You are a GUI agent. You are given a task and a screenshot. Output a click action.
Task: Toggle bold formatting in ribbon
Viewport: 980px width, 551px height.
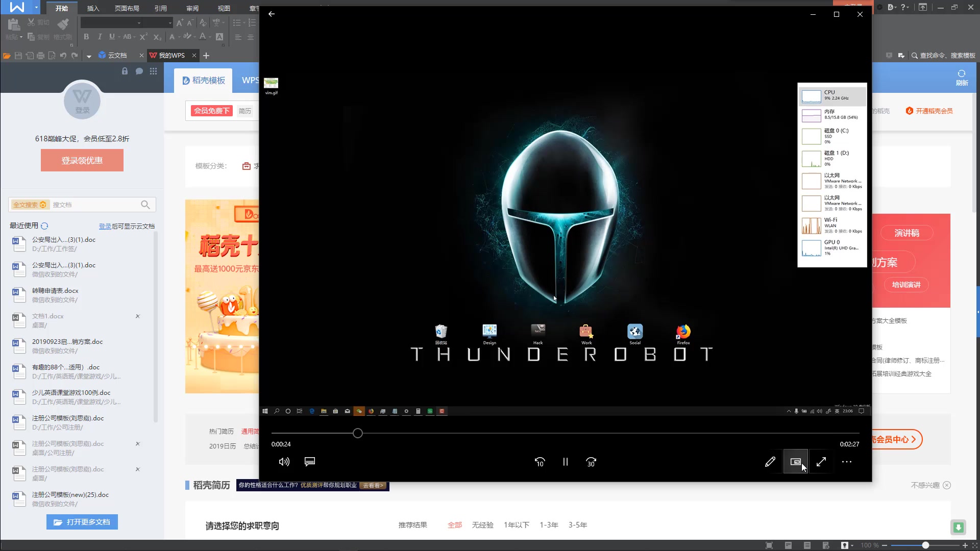pyautogui.click(x=86, y=37)
